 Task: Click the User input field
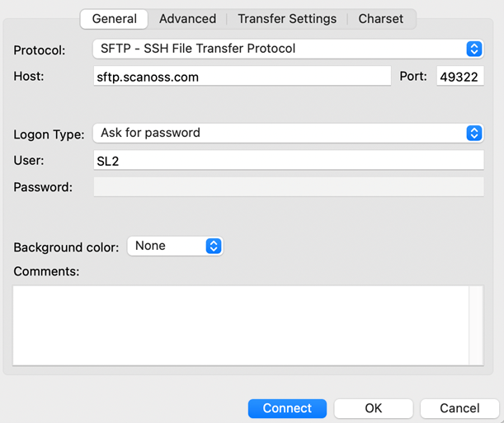(289, 160)
